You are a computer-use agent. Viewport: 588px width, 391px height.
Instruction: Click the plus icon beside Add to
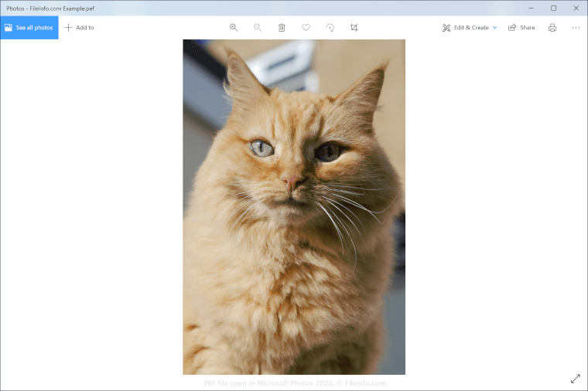[68, 28]
